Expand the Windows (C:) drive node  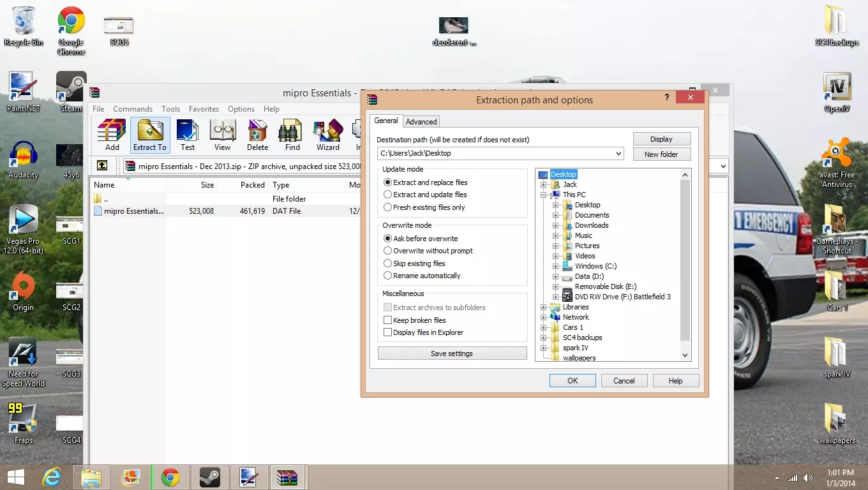(556, 266)
